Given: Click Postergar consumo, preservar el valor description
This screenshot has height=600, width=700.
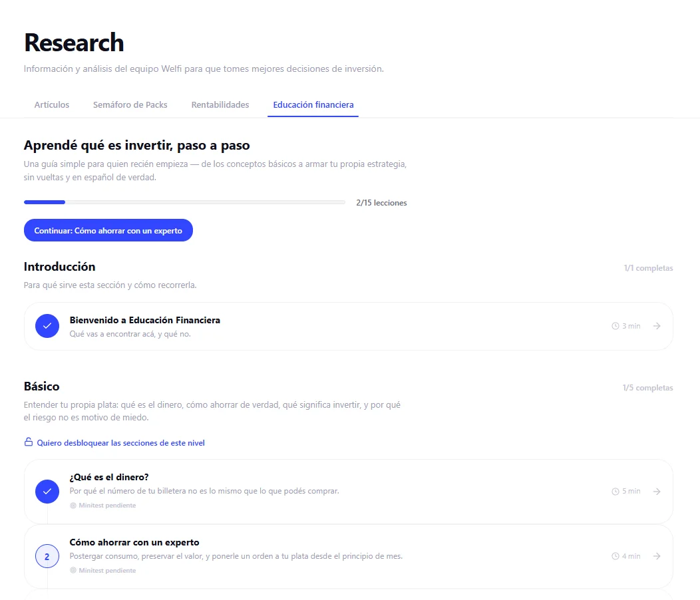Looking at the screenshot, I should (236, 556).
